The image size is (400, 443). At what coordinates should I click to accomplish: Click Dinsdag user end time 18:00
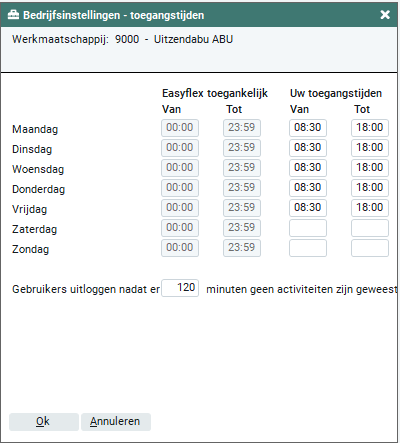370,148
